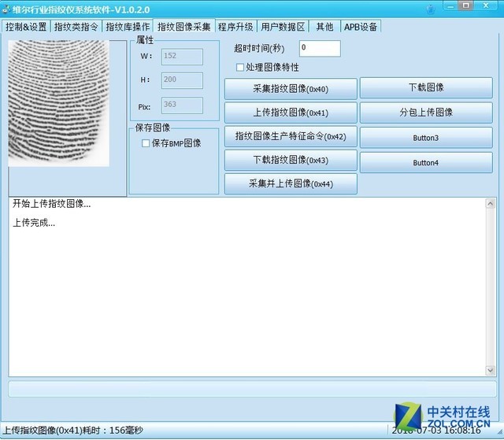The image size is (504, 440).
Task: Open the 指纹类指令 tab
Action: pos(76,27)
